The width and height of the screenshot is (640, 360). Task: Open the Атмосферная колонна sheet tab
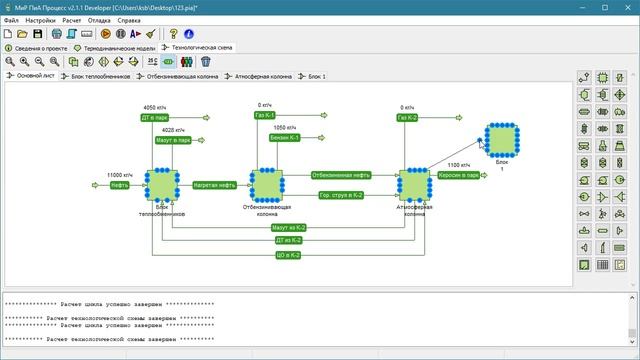(259, 76)
